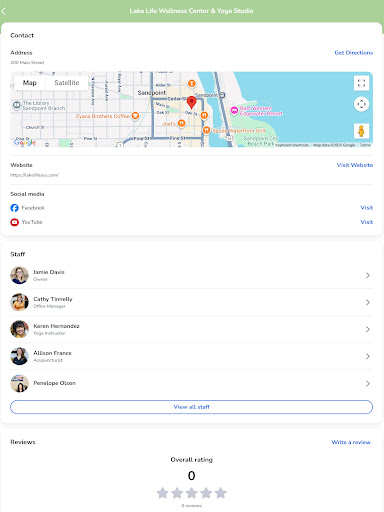Click the Sandpoint city label on map
This screenshot has width=384, height=512.
tap(152, 93)
